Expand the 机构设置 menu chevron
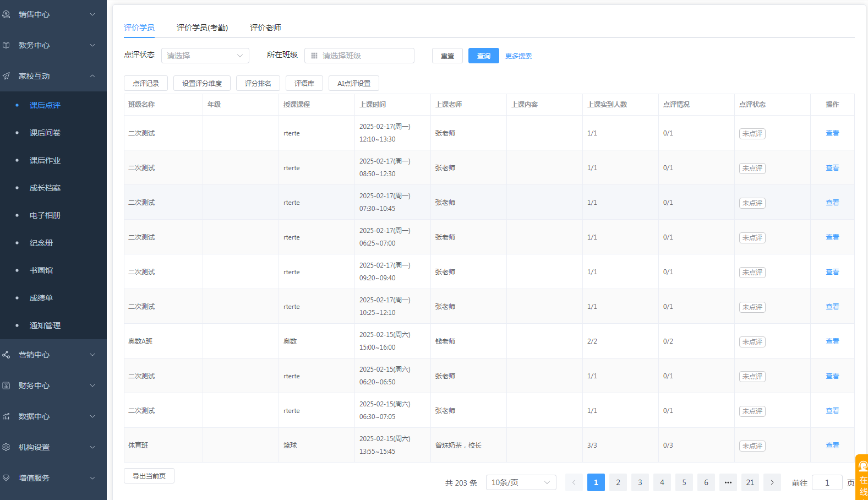868x500 pixels. [92, 447]
